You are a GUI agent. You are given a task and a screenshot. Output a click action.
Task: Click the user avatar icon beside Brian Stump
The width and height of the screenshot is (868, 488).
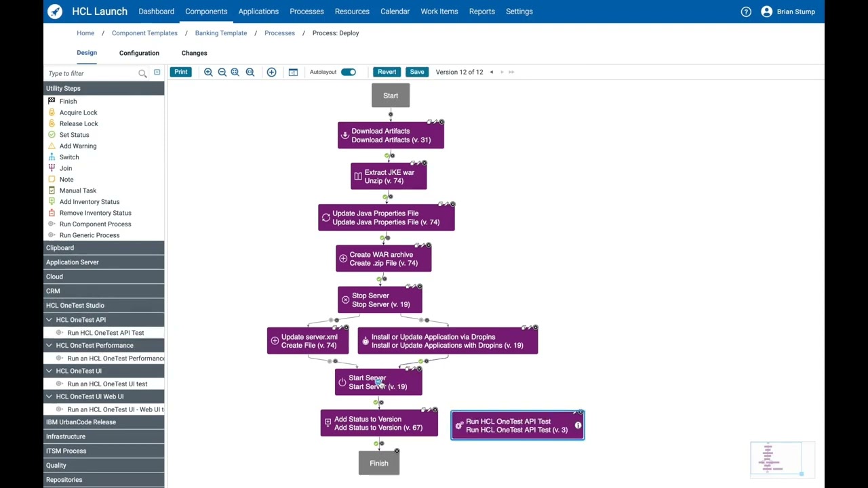pyautogui.click(x=766, y=12)
